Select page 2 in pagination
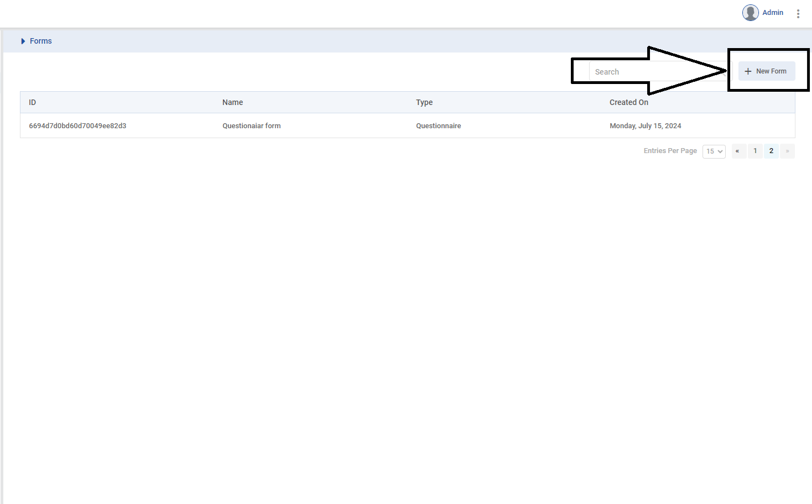This screenshot has height=504, width=812. 771,151
